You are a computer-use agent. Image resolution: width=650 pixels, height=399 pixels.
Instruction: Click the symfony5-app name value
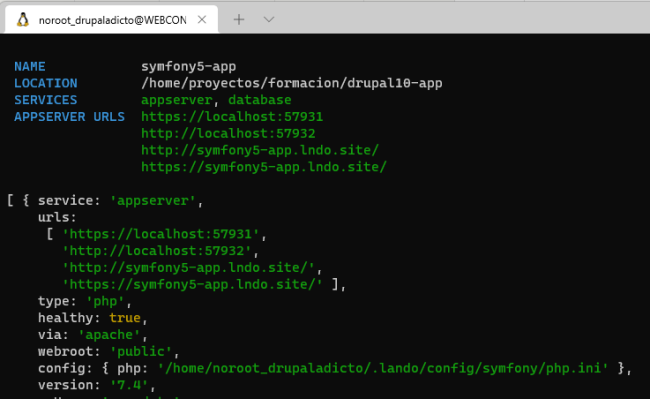[x=189, y=67]
